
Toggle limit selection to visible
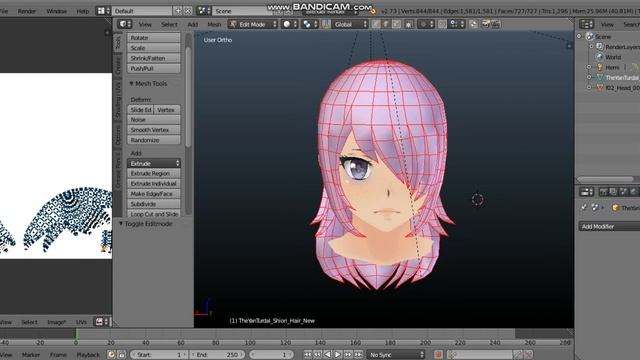[x=409, y=24]
